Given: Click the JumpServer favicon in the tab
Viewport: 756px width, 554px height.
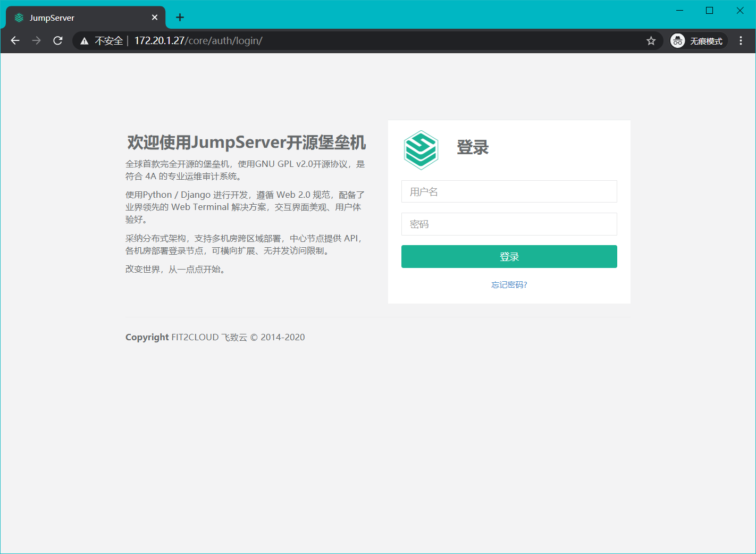Looking at the screenshot, I should pos(19,18).
